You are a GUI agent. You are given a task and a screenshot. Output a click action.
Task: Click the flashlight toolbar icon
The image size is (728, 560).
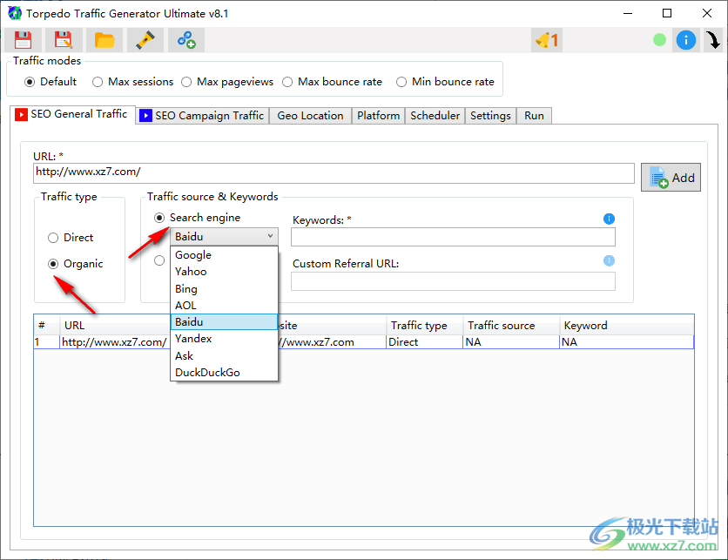pos(145,40)
